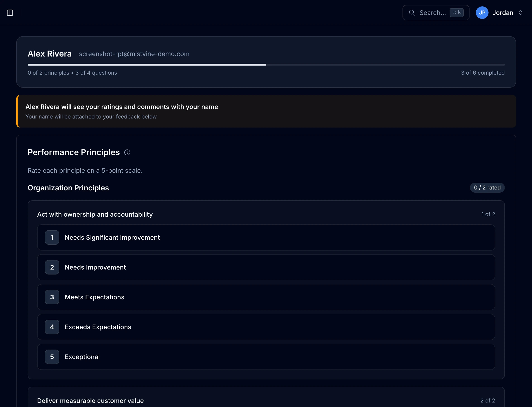Click the '3 of 6 completed' text
This screenshot has width=532, height=407.
coord(483,73)
